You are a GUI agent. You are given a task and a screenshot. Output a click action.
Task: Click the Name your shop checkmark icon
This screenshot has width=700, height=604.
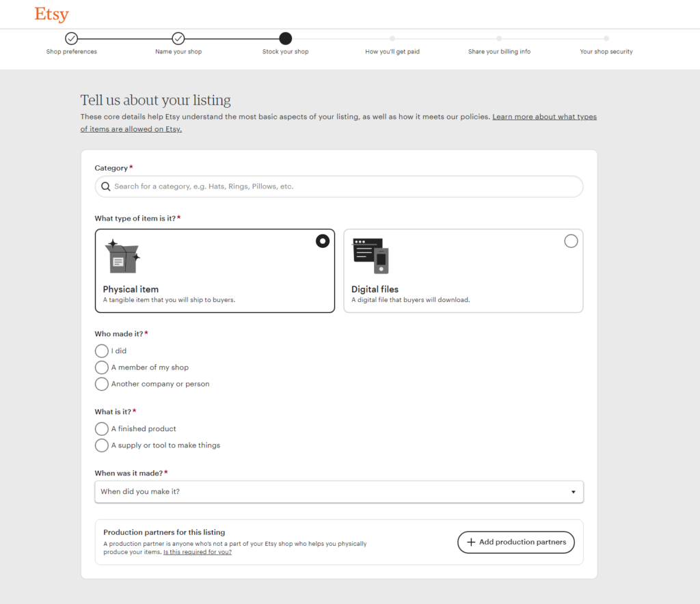click(x=178, y=39)
